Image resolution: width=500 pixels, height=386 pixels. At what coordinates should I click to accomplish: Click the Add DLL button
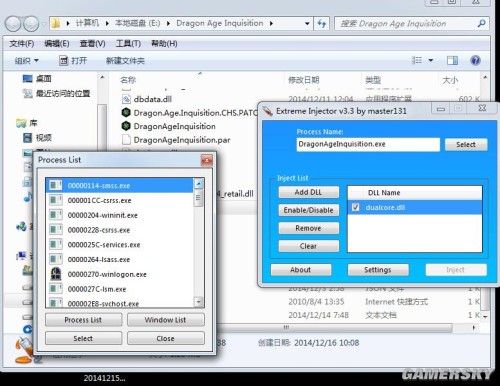click(x=309, y=192)
